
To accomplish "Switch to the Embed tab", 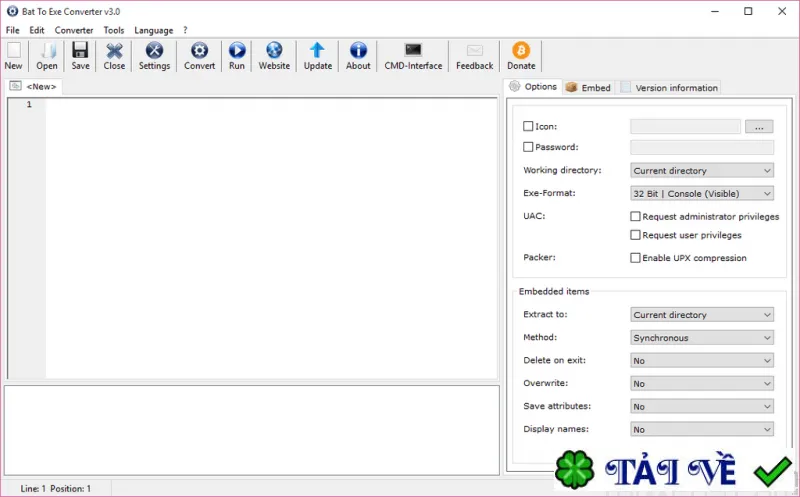I will (589, 88).
